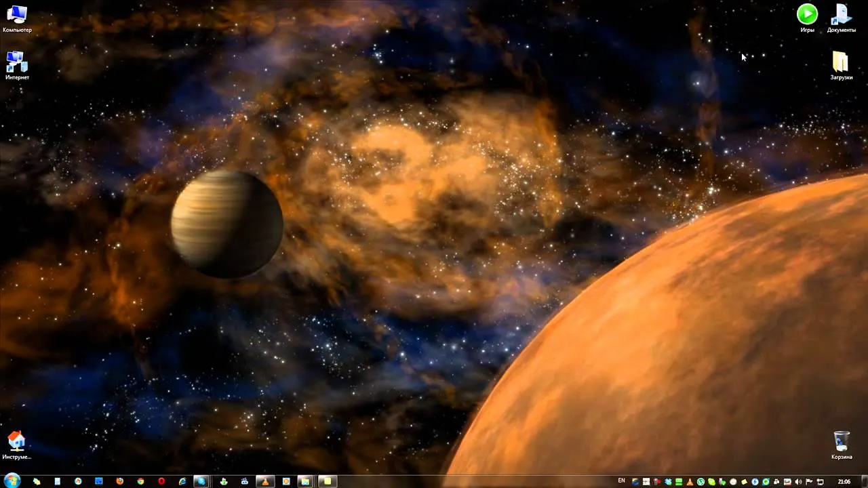Image resolution: width=868 pixels, height=488 pixels.
Task: Open the volume speaker tray icon
Action: (x=798, y=482)
